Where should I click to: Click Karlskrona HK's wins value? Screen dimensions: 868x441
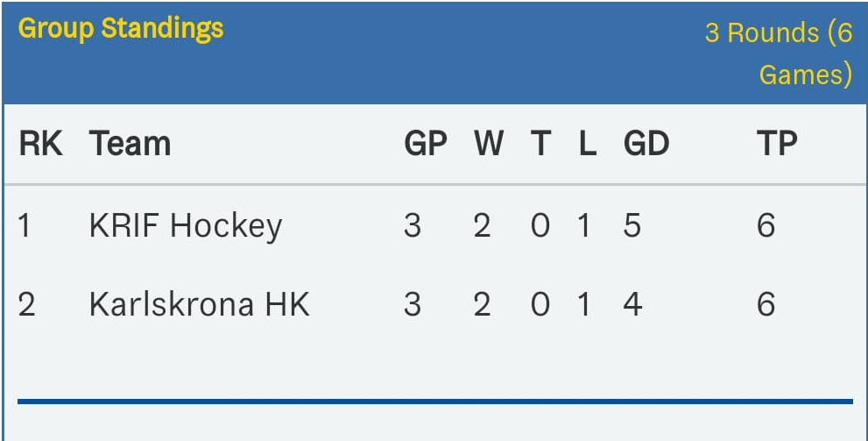(x=482, y=304)
